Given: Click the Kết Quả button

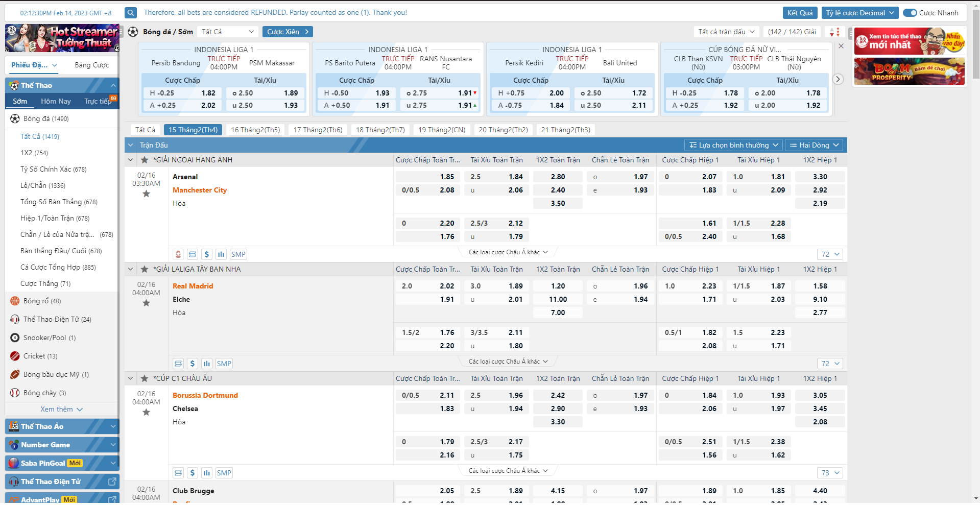Looking at the screenshot, I should (x=799, y=13).
